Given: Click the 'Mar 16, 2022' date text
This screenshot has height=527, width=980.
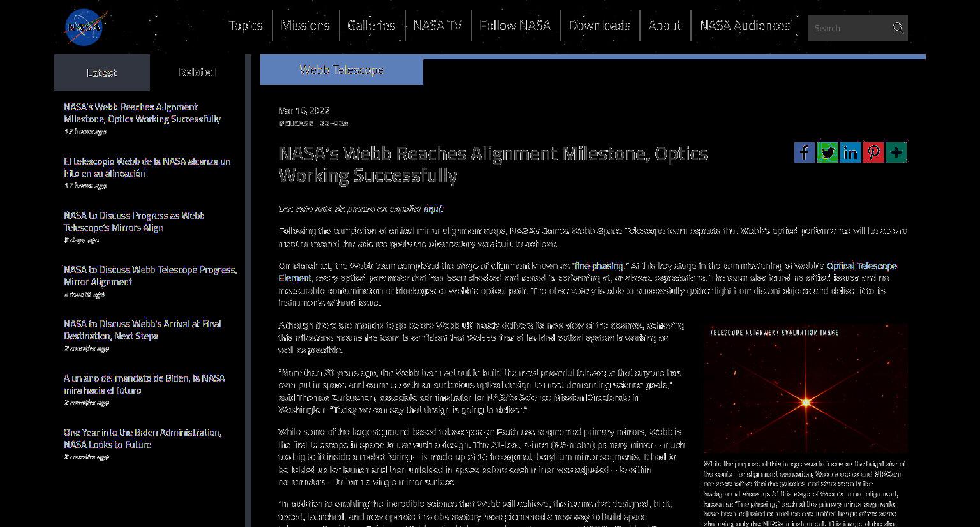Looking at the screenshot, I should 304,110.
